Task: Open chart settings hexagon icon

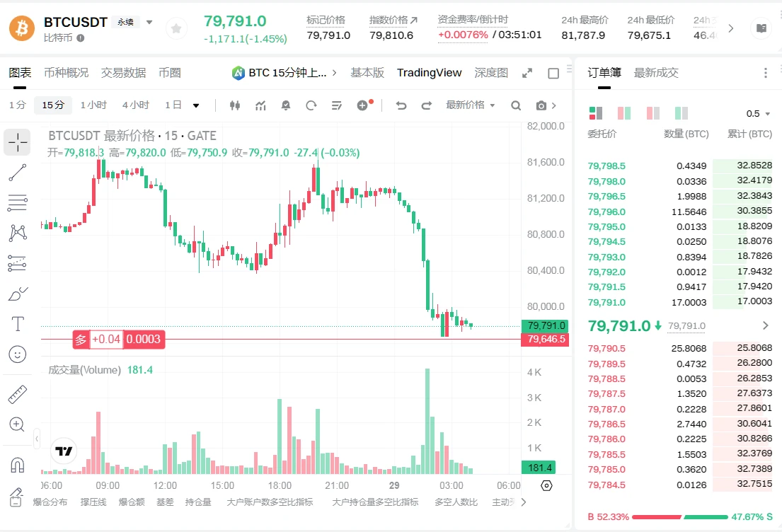Action: point(546,485)
